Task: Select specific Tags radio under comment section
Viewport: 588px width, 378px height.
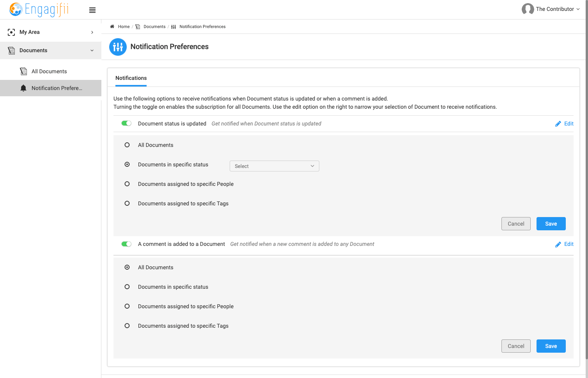Action: click(x=127, y=326)
